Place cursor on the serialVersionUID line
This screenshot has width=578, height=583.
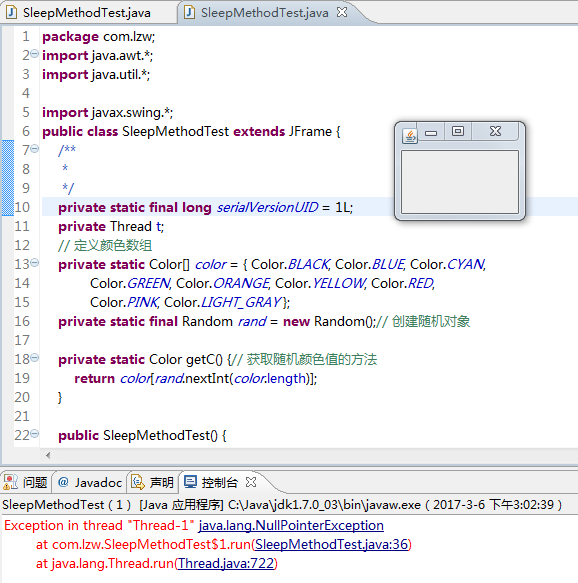pos(206,207)
